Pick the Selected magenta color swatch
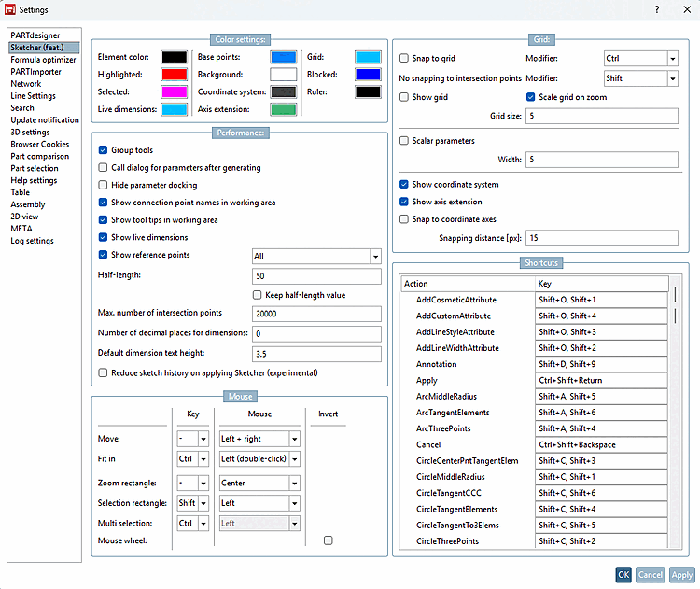Viewport: 700px width, 589px height. click(x=175, y=92)
